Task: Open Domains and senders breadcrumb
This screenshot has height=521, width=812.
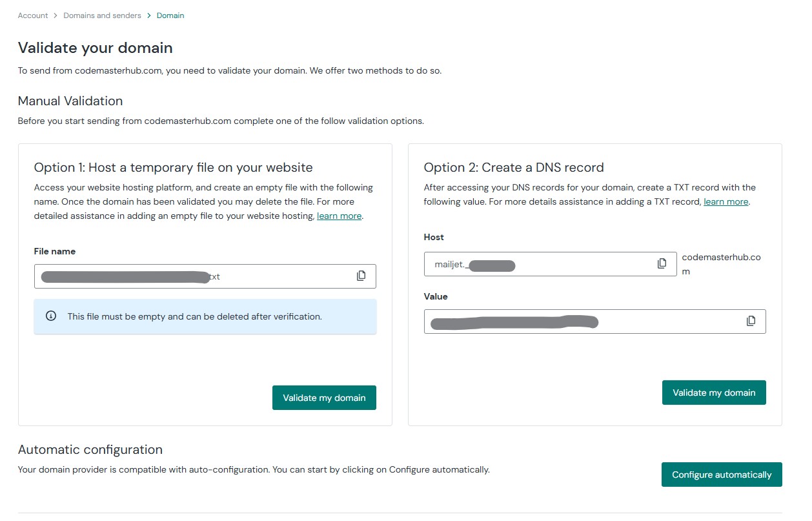Action: point(102,15)
